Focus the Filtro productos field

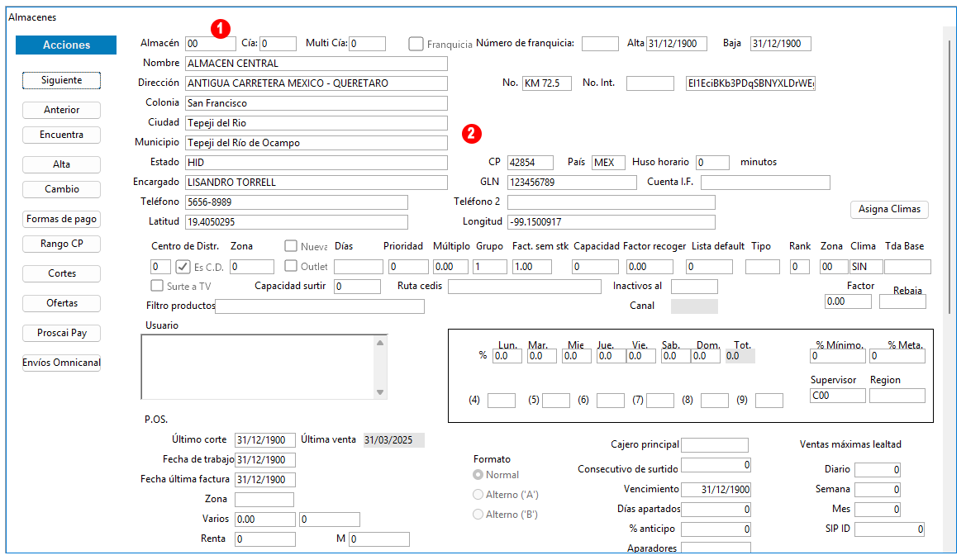click(x=320, y=306)
